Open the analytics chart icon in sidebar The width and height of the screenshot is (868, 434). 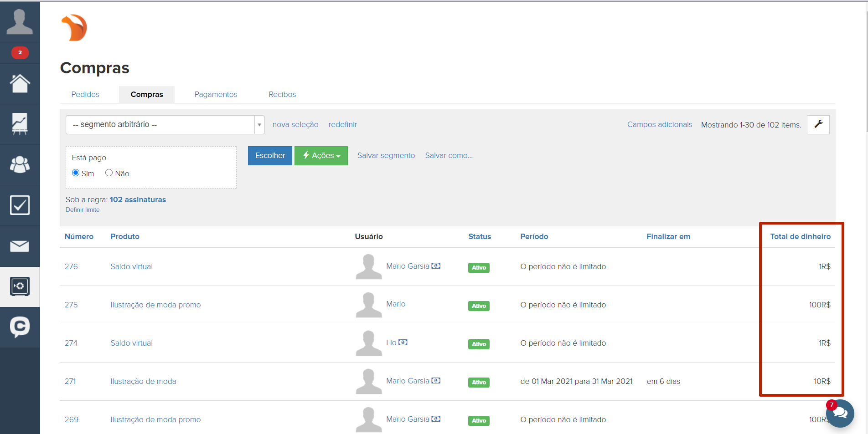(20, 124)
